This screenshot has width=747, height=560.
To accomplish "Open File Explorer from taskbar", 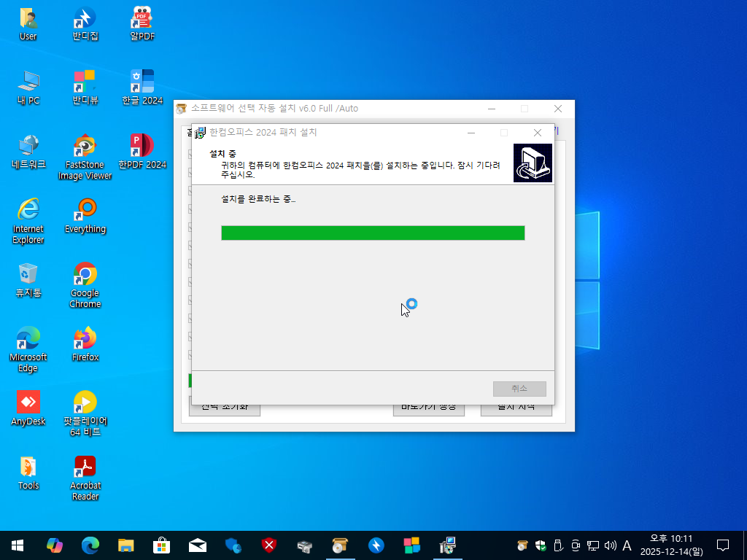I will click(x=125, y=545).
